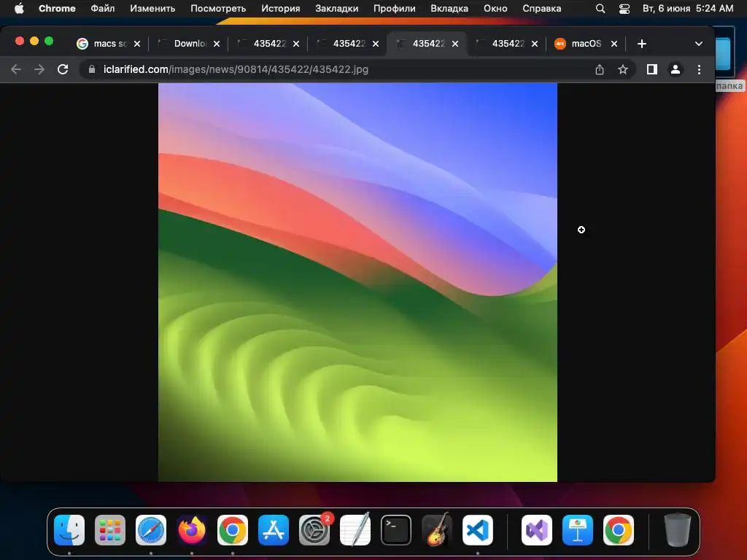The image size is (747, 560).
Task: Bookmark this page with the star
Action: [x=623, y=69]
